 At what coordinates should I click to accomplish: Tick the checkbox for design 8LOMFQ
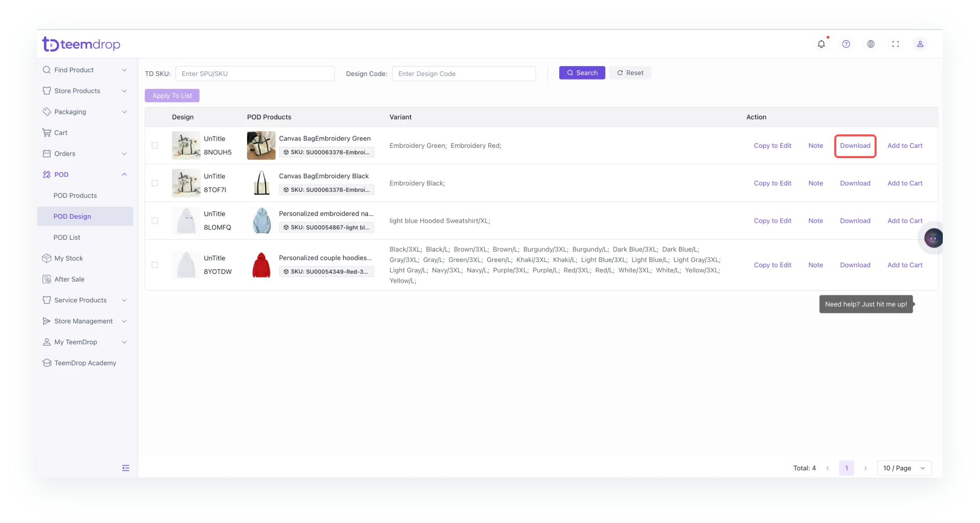pos(155,221)
